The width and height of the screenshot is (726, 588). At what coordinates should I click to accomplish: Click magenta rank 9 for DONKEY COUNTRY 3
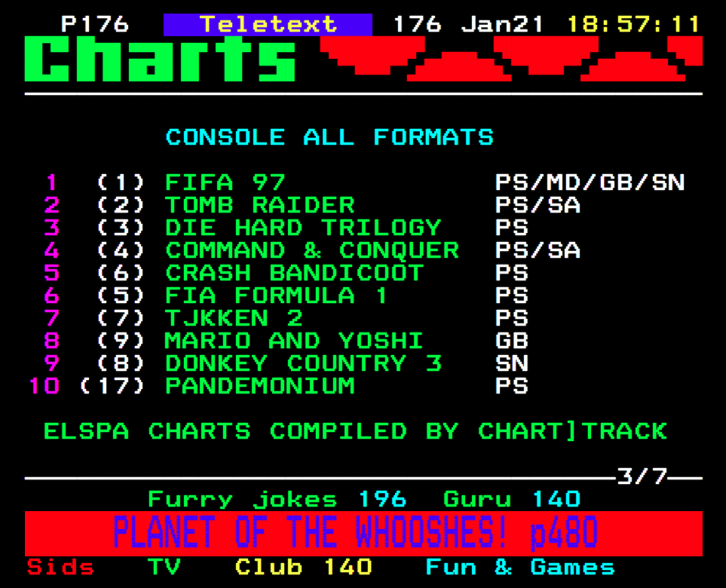[52, 364]
